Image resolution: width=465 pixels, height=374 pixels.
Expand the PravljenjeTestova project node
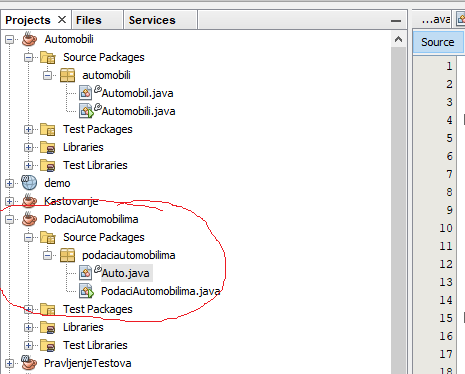pos(10,363)
